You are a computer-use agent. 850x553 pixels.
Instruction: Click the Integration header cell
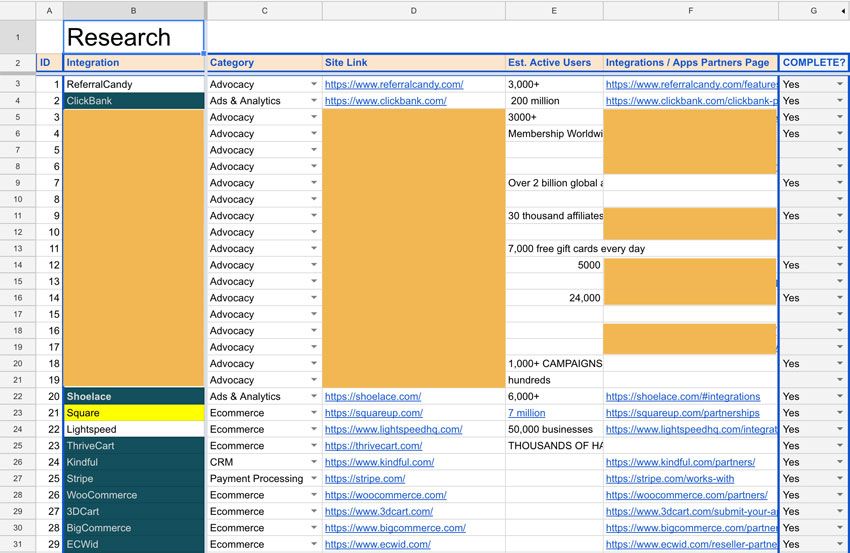click(x=134, y=62)
